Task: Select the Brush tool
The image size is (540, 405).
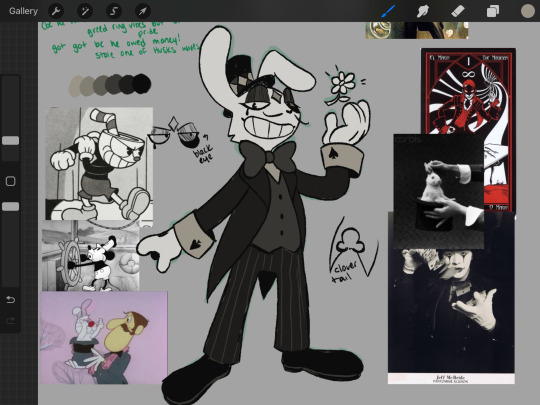Action: point(388,11)
